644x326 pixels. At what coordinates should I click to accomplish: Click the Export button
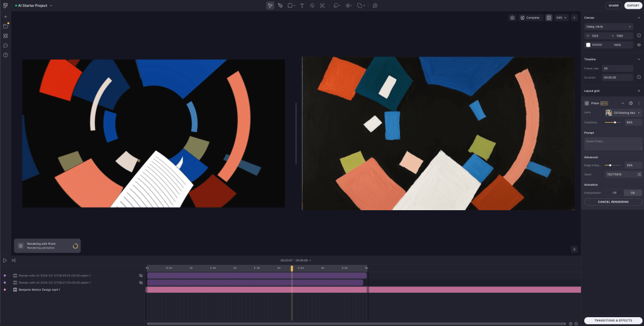pyautogui.click(x=633, y=6)
